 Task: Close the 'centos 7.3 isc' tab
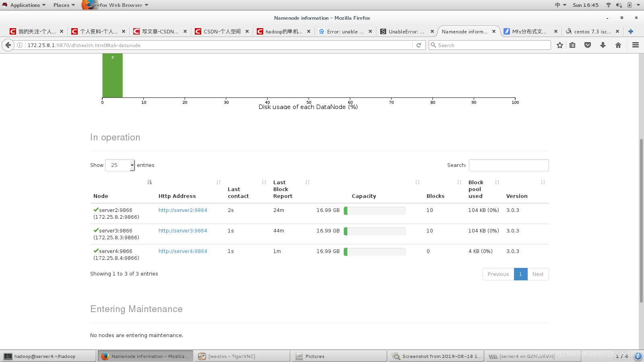[x=617, y=31]
